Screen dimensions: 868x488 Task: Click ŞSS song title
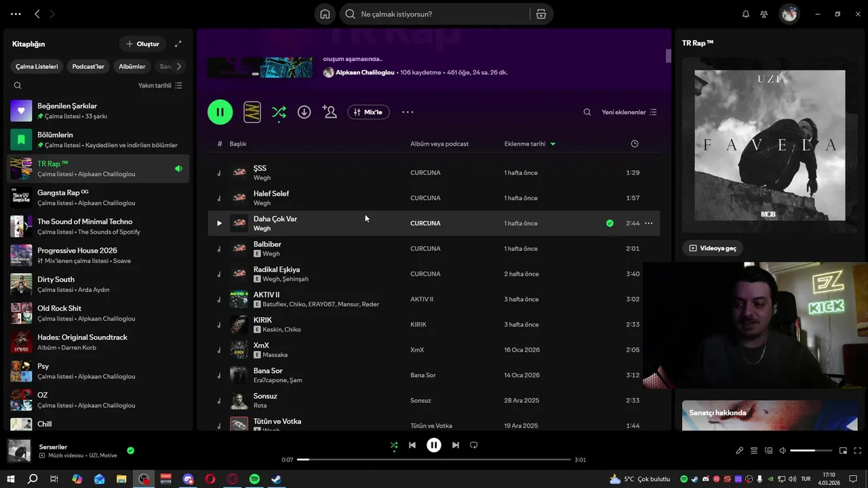(x=260, y=168)
